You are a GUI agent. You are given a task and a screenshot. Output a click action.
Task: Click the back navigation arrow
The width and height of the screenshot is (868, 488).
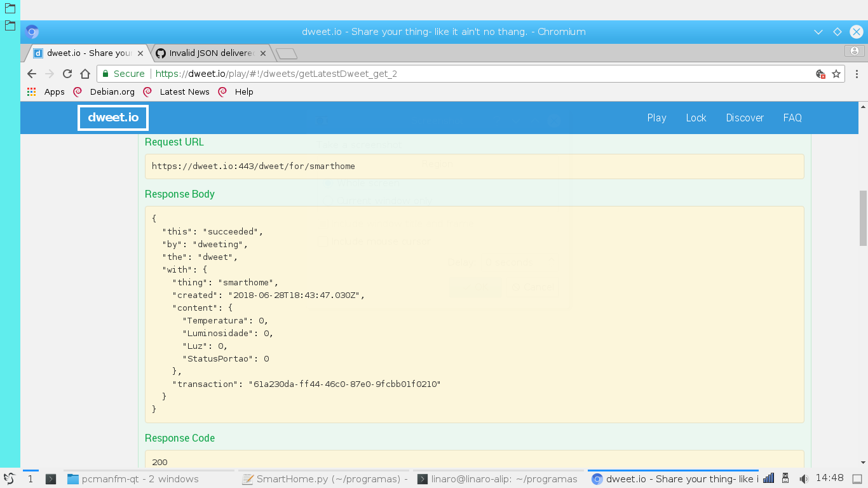(x=32, y=74)
